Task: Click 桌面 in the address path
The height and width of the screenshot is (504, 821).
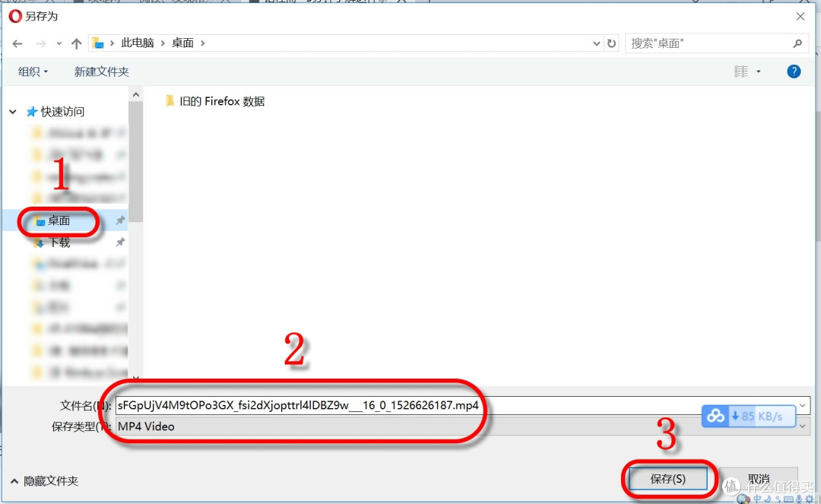Action: tap(182, 43)
